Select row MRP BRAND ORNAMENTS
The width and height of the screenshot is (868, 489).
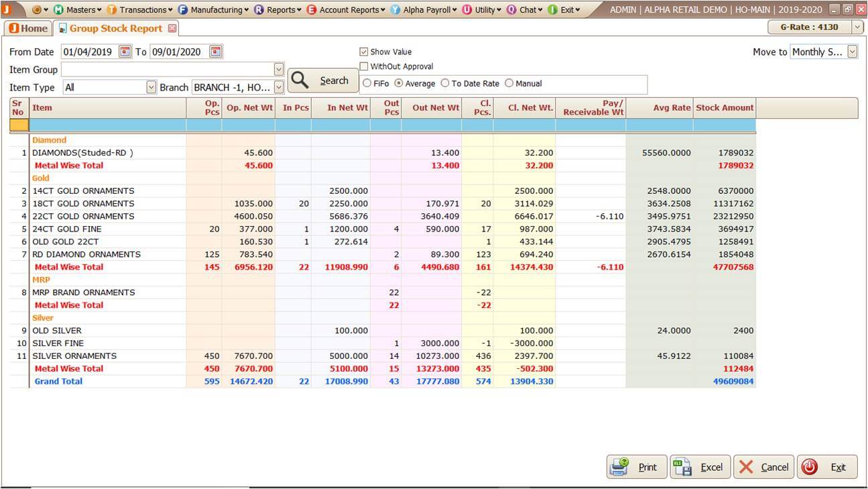click(x=382, y=292)
